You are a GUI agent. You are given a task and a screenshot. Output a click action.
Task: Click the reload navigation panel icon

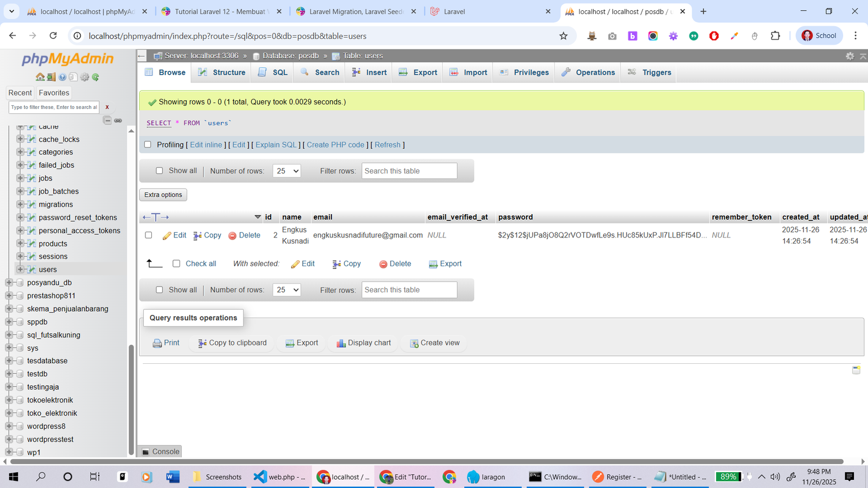point(95,77)
